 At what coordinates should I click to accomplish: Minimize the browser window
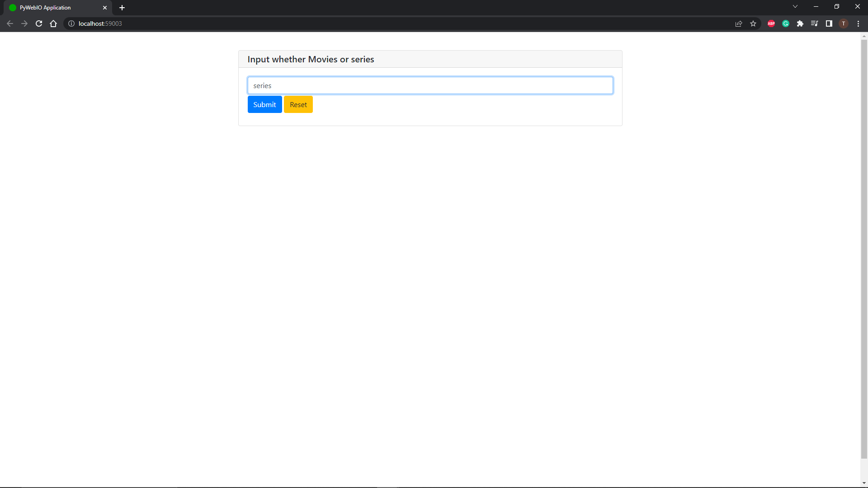[x=816, y=6]
